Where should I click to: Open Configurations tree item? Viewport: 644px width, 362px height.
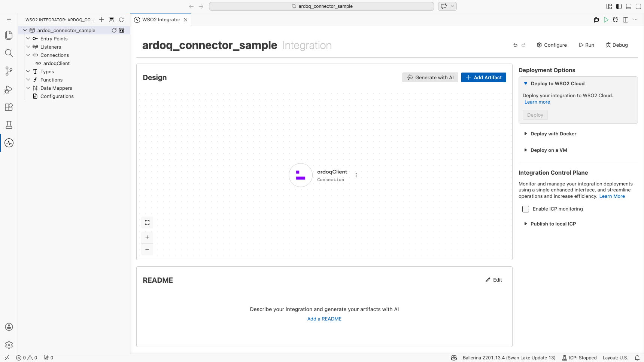click(57, 96)
